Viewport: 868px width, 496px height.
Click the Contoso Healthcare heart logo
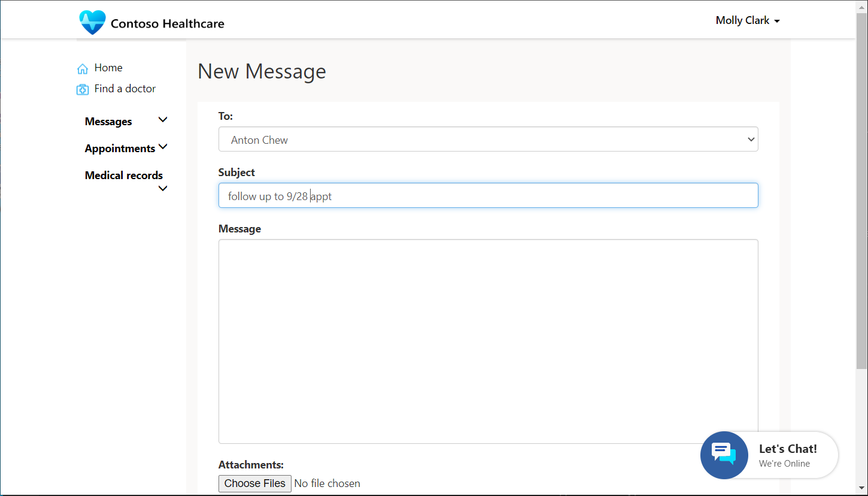click(x=92, y=22)
